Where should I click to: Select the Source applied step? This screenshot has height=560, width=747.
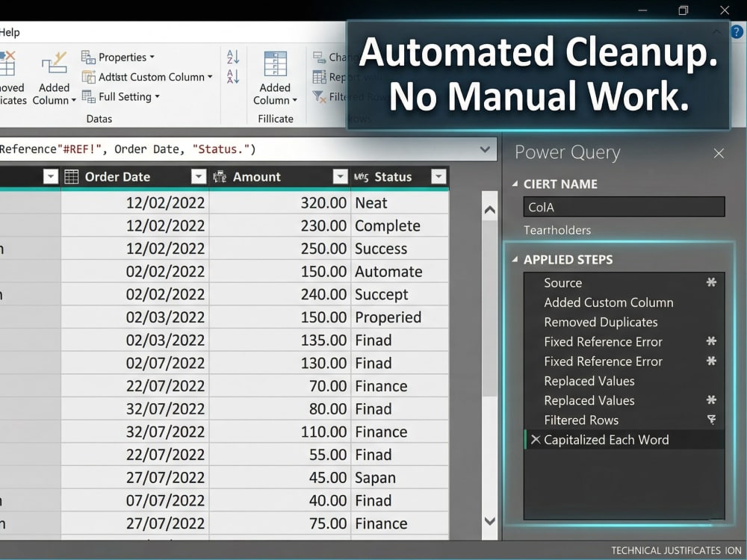click(x=624, y=283)
